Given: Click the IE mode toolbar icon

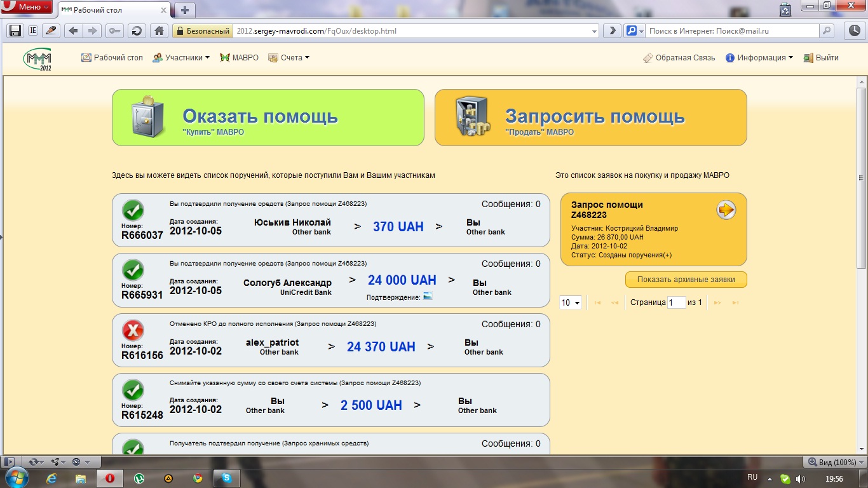Looking at the screenshot, I should point(33,30).
